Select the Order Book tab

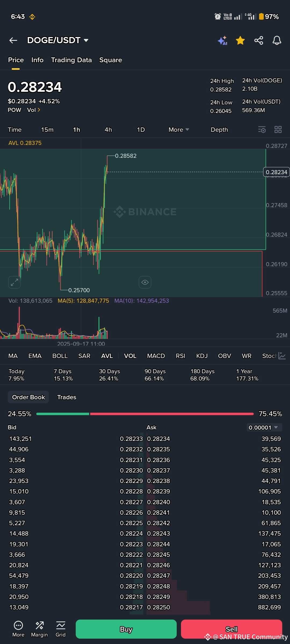pyautogui.click(x=28, y=397)
